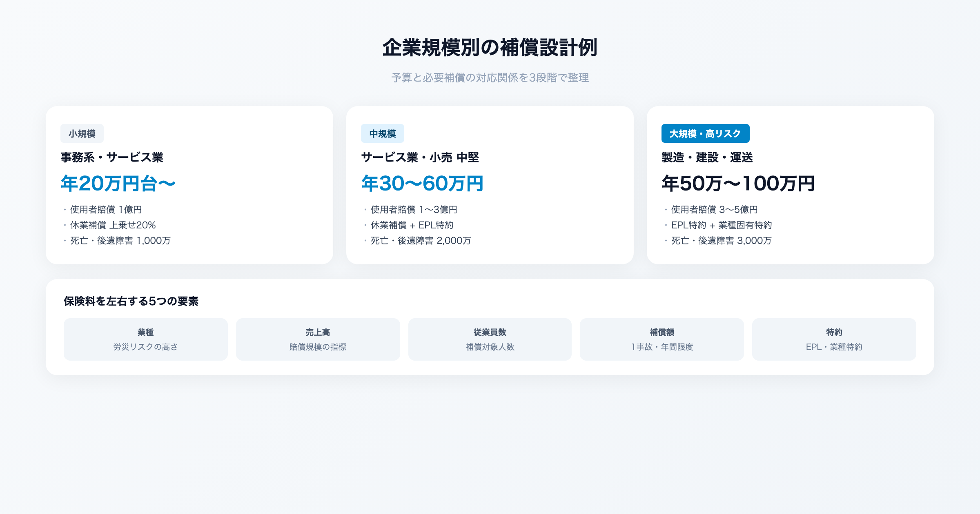This screenshot has height=514, width=980.
Task: Click the item 使用者賠償 1億円
Action: point(106,210)
